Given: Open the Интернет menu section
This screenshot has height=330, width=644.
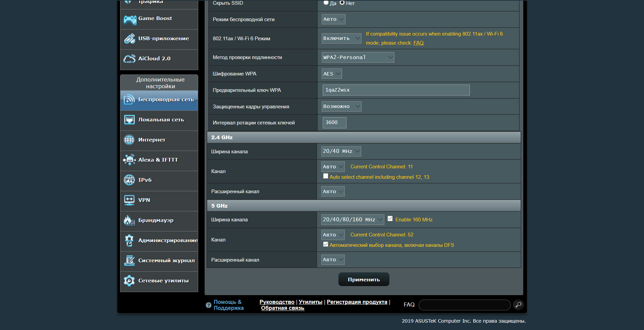Looking at the screenshot, I should coord(159,141).
